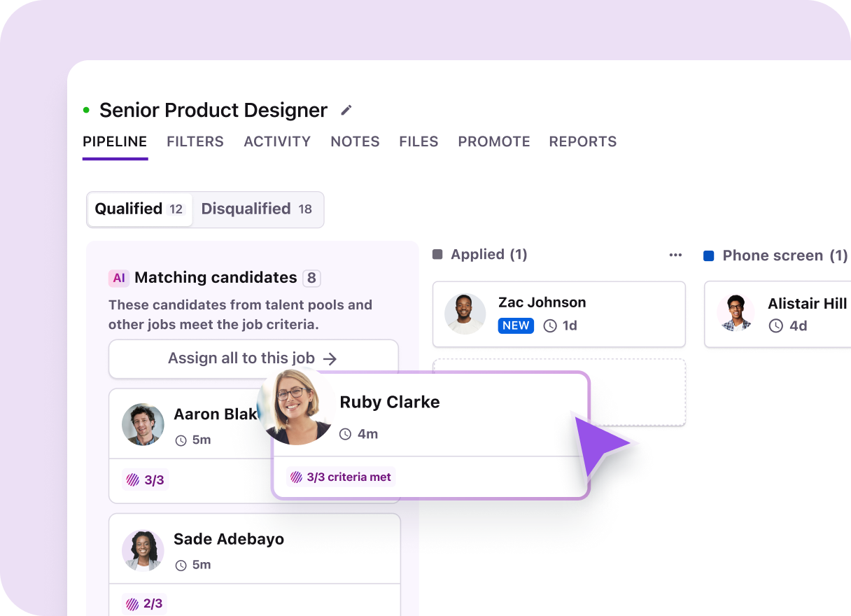Click the pencil edit icon beside job title
The width and height of the screenshot is (851, 616).
pyautogui.click(x=346, y=110)
